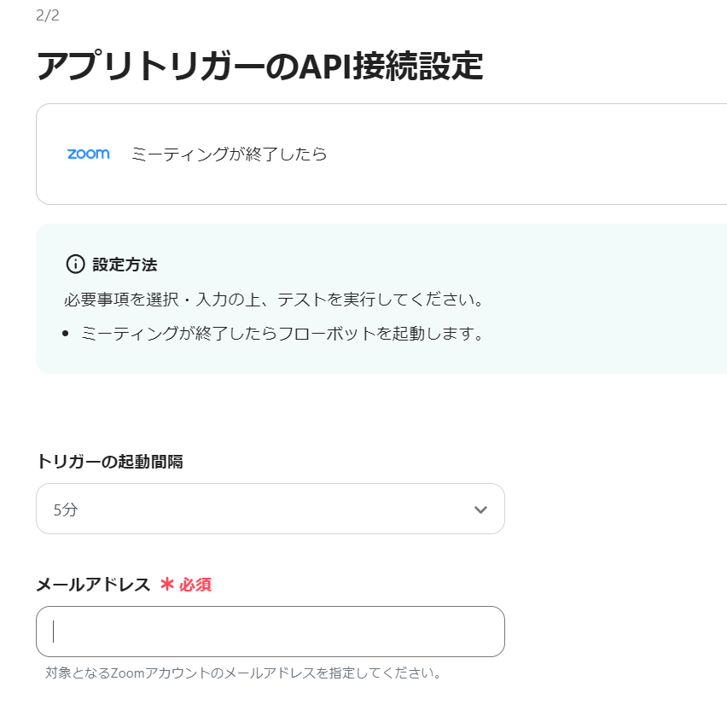Focus the メールアドレス input field

point(270,632)
